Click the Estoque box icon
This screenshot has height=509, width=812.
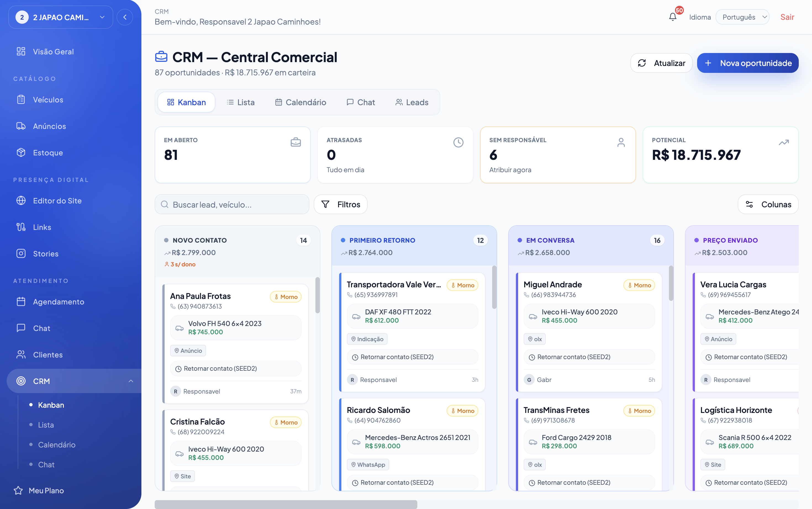coord(21,152)
